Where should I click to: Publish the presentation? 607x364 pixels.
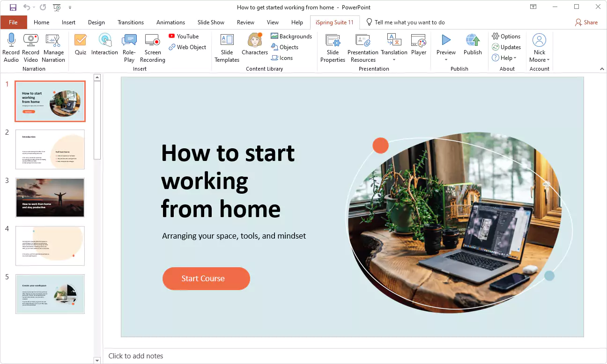coord(473,44)
